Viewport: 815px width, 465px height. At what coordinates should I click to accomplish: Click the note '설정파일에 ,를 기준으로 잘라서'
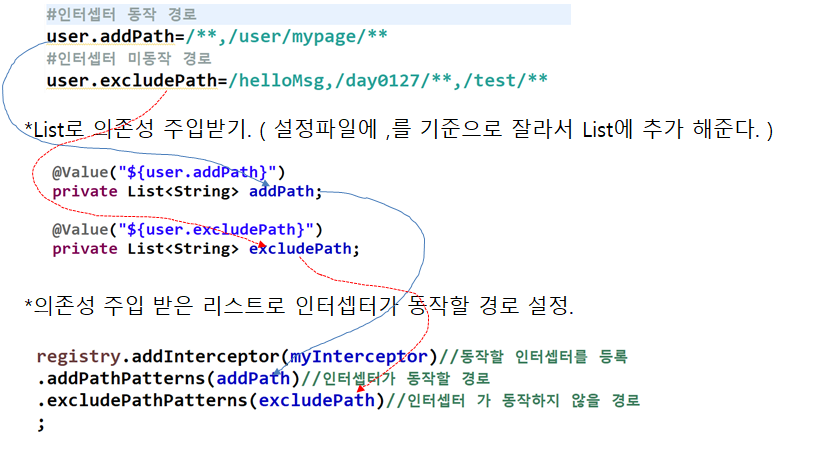423,129
